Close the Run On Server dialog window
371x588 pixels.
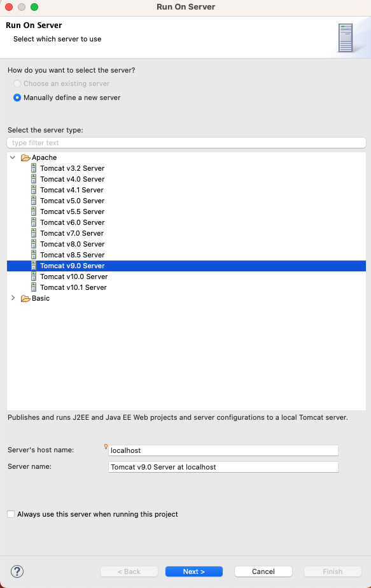[9, 7]
